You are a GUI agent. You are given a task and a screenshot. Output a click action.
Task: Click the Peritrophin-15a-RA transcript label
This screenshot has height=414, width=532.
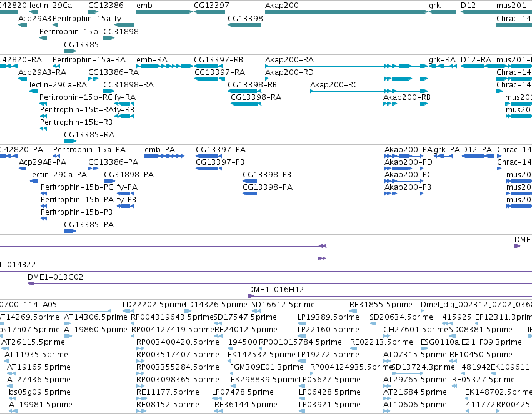pyautogui.click(x=89, y=60)
